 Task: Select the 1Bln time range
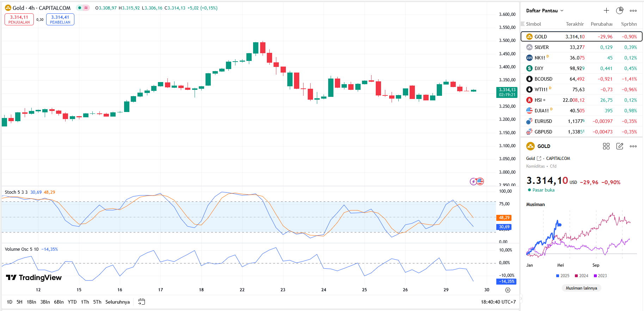coord(31,302)
